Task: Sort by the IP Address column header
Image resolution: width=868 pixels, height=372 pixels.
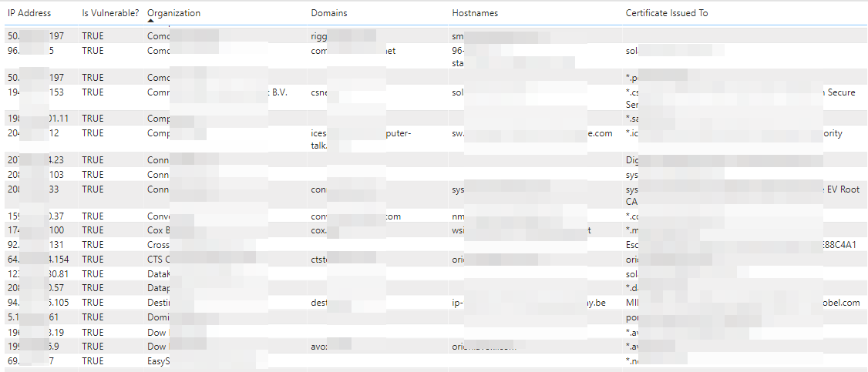Action: (x=29, y=13)
